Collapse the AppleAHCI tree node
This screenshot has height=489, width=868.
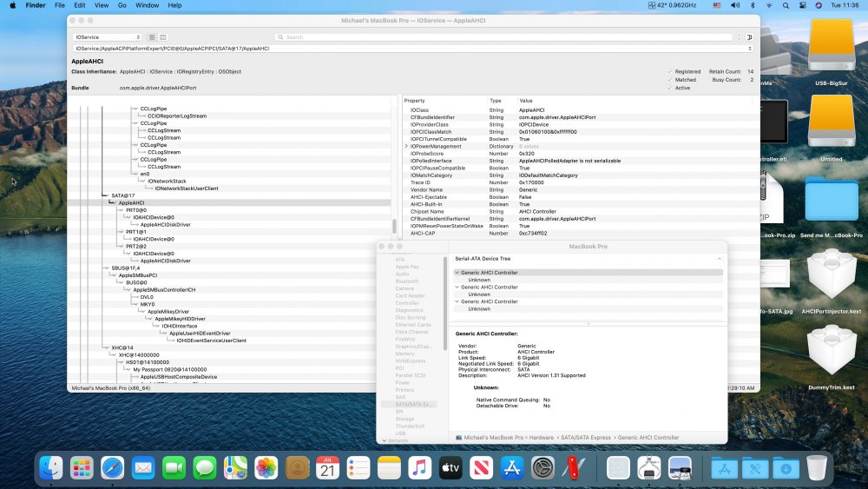click(113, 202)
